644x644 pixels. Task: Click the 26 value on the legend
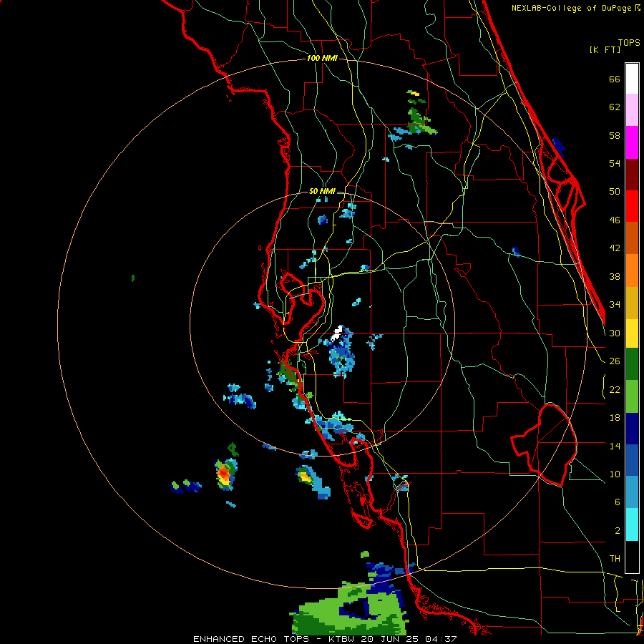(x=615, y=361)
